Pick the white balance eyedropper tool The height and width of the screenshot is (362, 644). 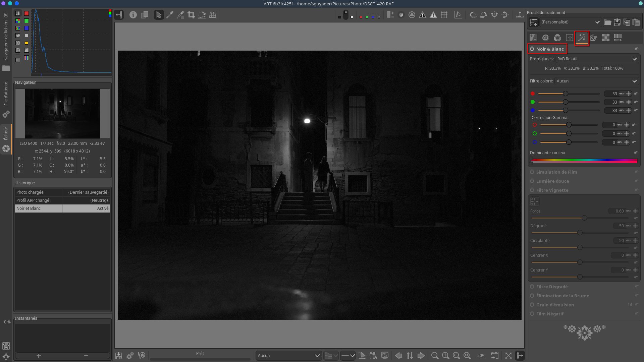170,15
